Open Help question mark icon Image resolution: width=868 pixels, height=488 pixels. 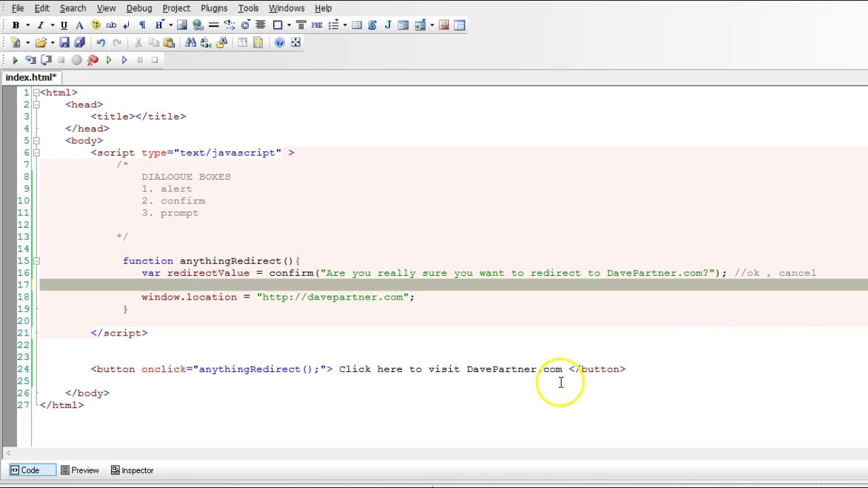click(279, 42)
